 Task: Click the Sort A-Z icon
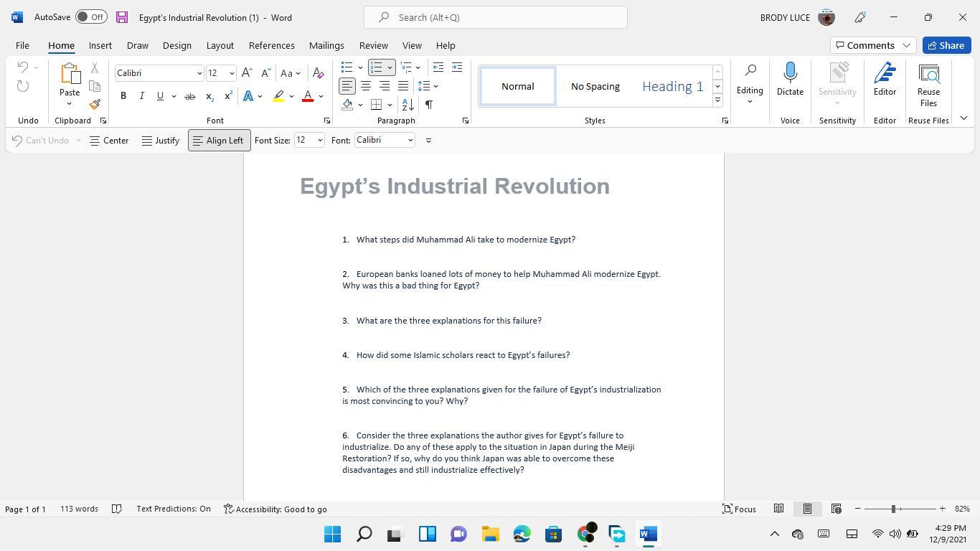coord(407,105)
